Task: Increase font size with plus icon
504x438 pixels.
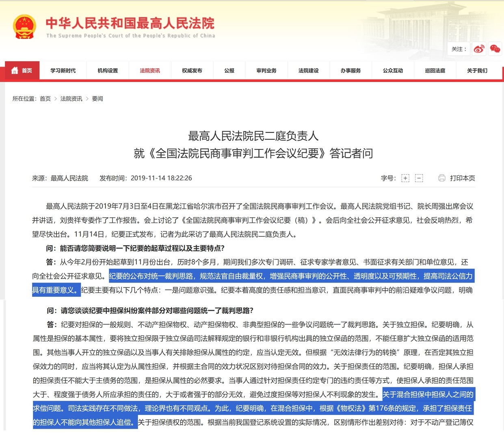Action: click(x=405, y=178)
